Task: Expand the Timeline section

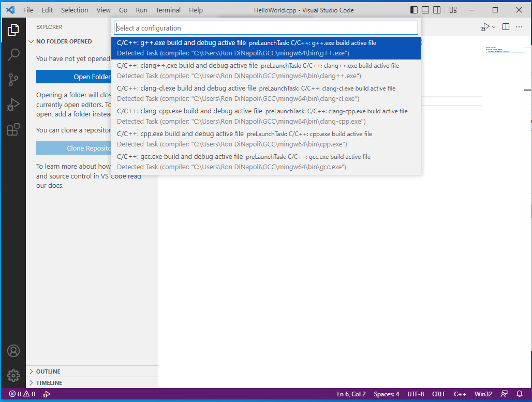Action: coord(49,383)
